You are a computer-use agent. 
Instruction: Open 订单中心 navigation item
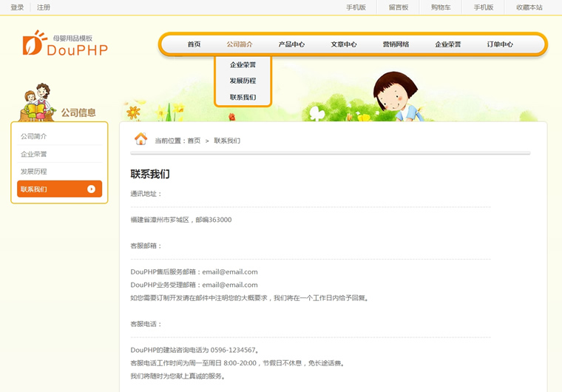click(500, 44)
